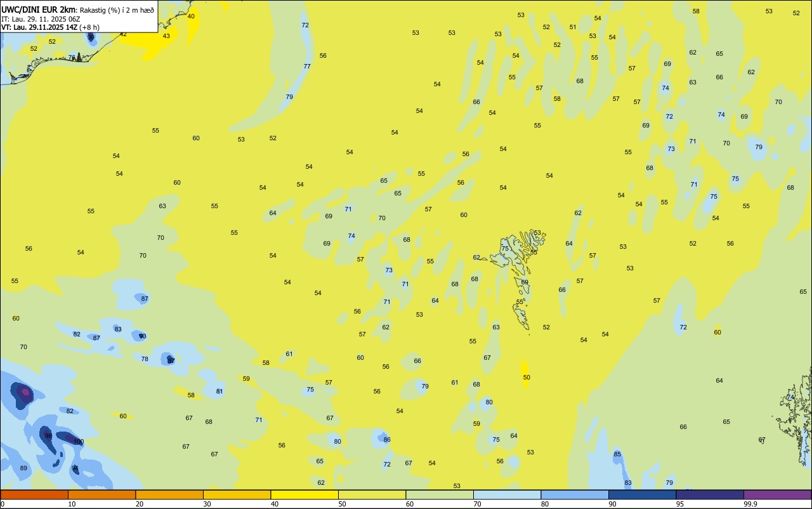812x509 pixels.
Task: Click the '95' label on the legend scale
Action: click(680, 504)
